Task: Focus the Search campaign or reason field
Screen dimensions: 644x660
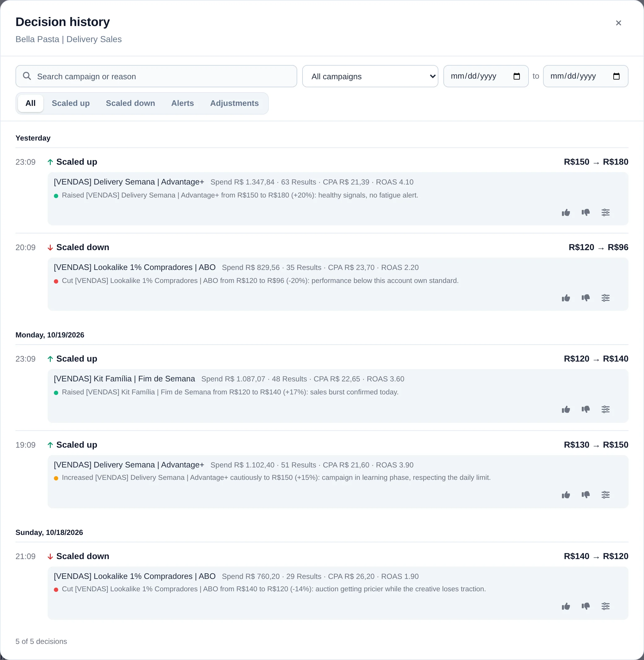Action: pyautogui.click(x=156, y=76)
